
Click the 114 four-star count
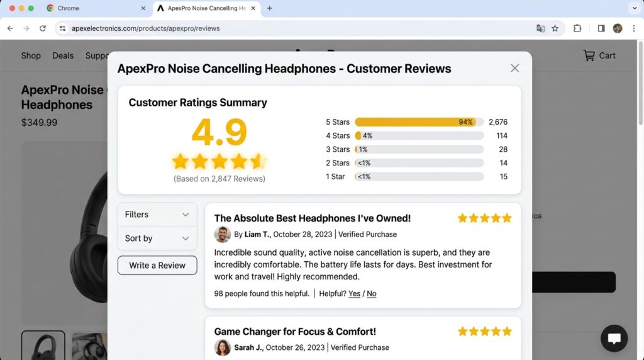(x=501, y=135)
